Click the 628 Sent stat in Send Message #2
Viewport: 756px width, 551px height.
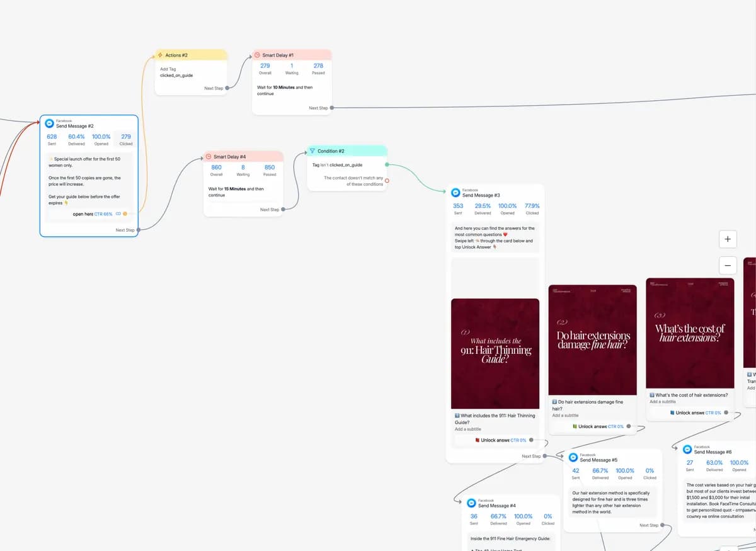(x=52, y=139)
